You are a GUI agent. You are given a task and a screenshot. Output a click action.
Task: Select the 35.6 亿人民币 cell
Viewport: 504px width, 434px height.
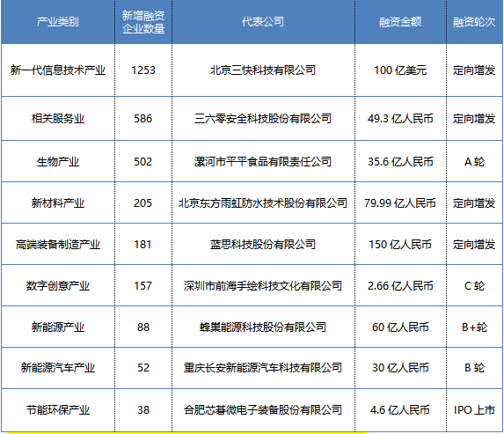pos(400,161)
